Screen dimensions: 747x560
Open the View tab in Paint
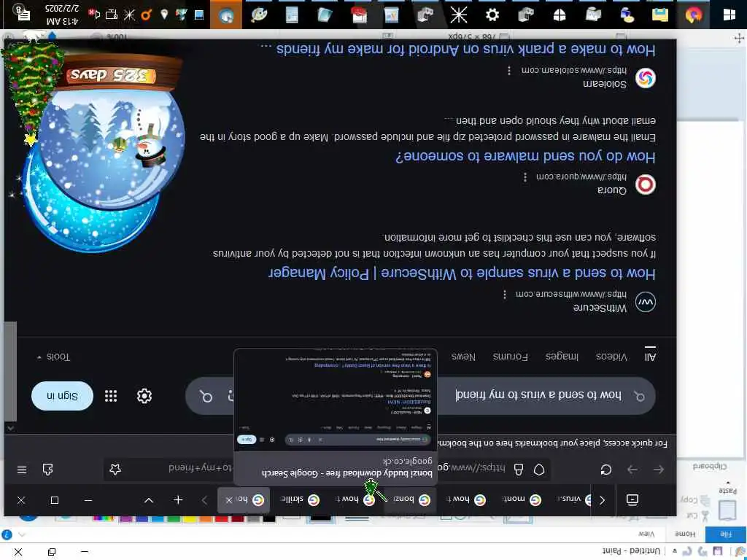(646, 534)
